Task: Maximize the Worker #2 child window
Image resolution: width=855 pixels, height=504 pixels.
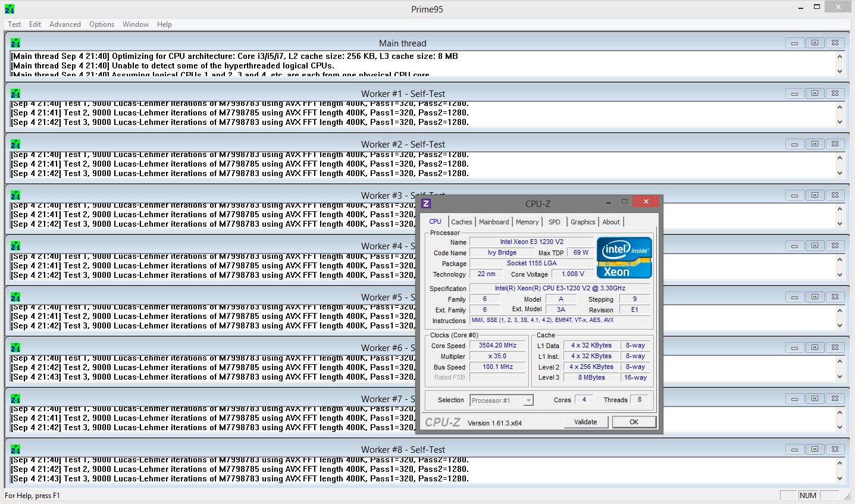Action: coord(815,144)
